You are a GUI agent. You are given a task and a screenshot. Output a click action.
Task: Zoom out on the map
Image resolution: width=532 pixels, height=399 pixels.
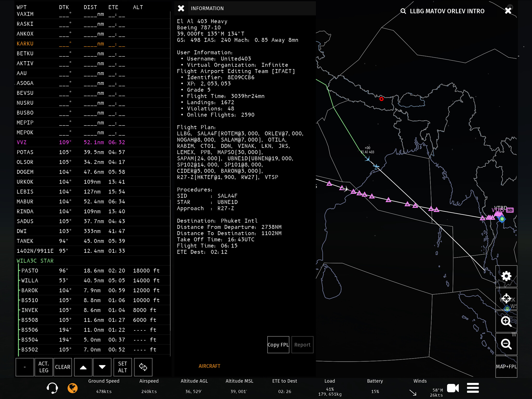click(x=506, y=344)
